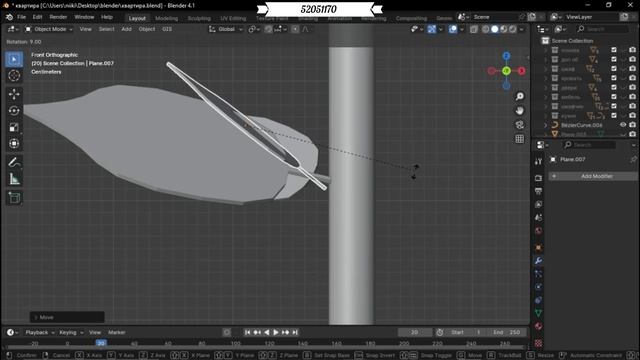Open the Output properties tab
This screenshot has height=360, width=640.
[x=538, y=191]
